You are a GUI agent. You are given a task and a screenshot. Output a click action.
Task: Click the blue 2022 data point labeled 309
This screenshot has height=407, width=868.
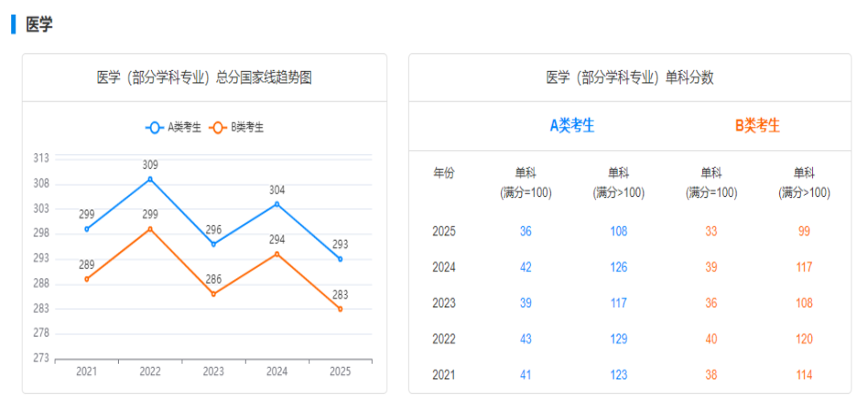150,179
